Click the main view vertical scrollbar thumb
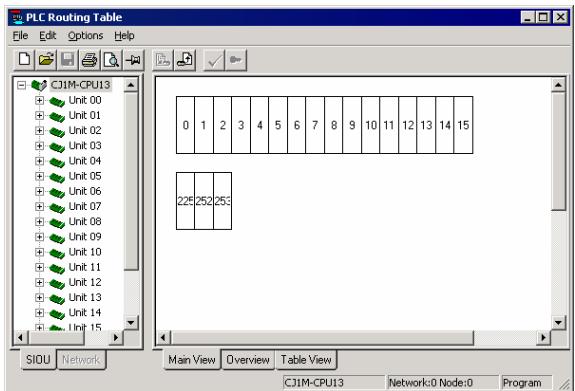This screenshot has width=575, height=391. tap(558, 151)
